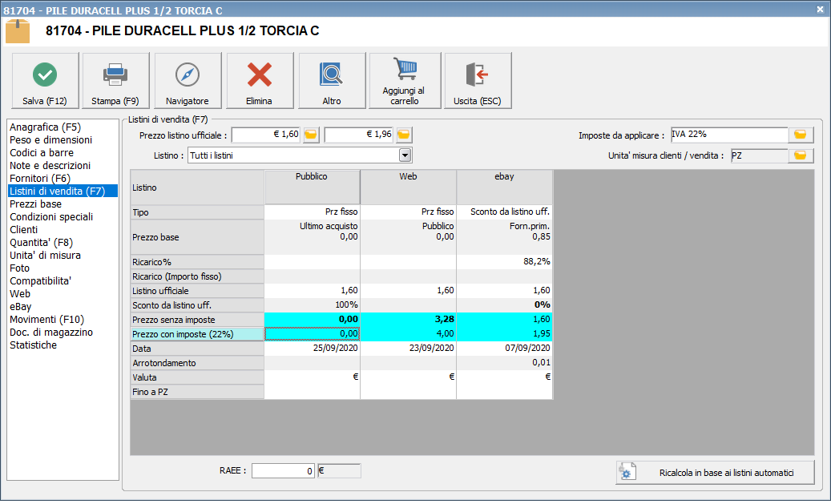Click Pubblico Prezzo con imposte 0,00 cell
The width and height of the screenshot is (831, 504).
313,334
